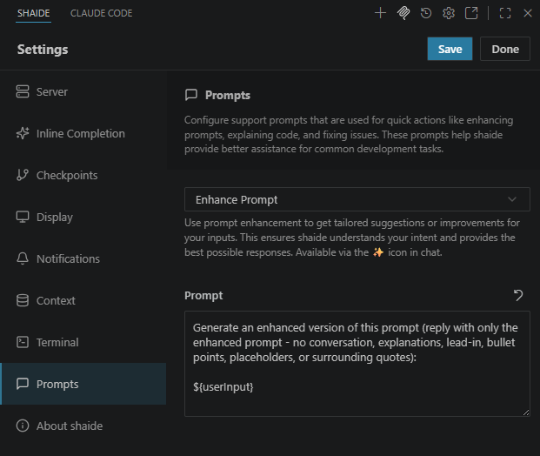Switch to the CLAUDE CODE tab
Image resolution: width=540 pixels, height=456 pixels.
click(101, 13)
